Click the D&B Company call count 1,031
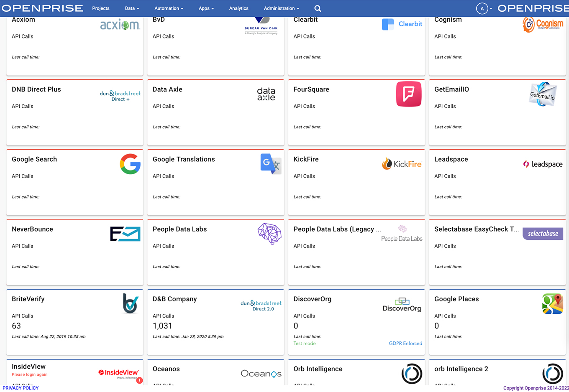The image size is (569, 392). point(162,326)
